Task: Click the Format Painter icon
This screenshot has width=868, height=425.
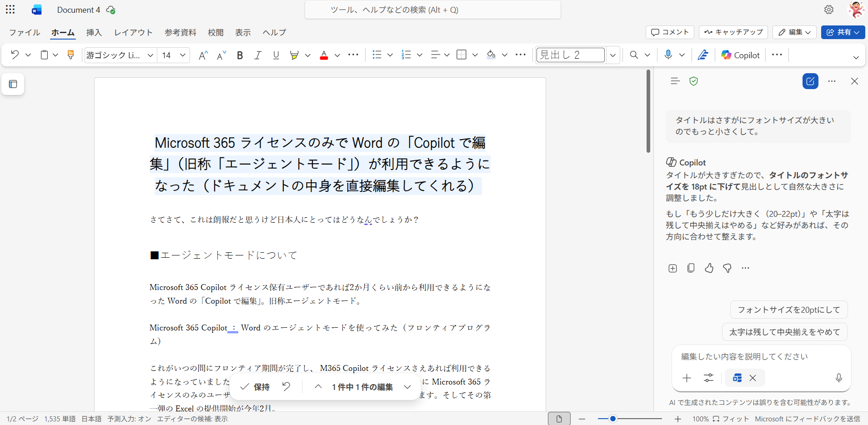Action: 70,55
